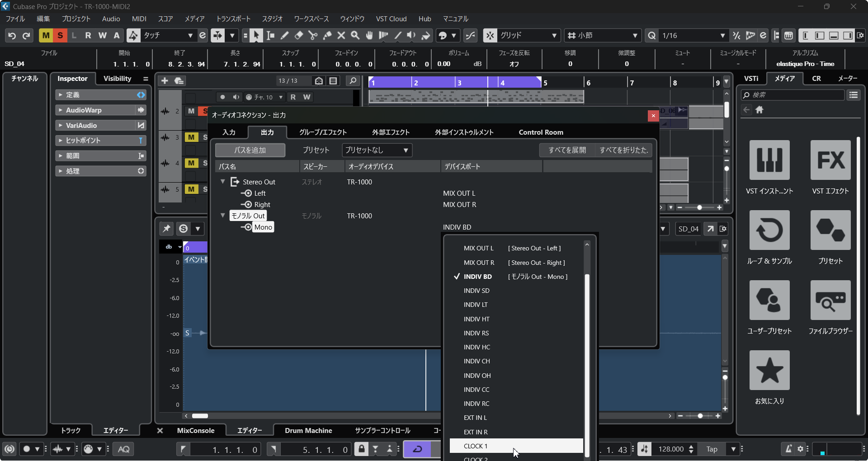Click the バスを追加 button
The image size is (868, 461).
pos(250,150)
